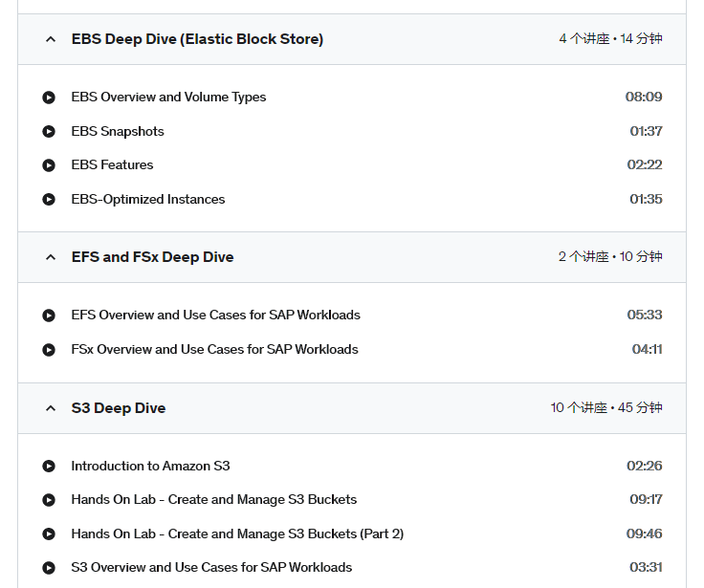Click play icon beside EBS-Optimized Instances
Viewport: 704px width, 588px height.
pyautogui.click(x=49, y=199)
